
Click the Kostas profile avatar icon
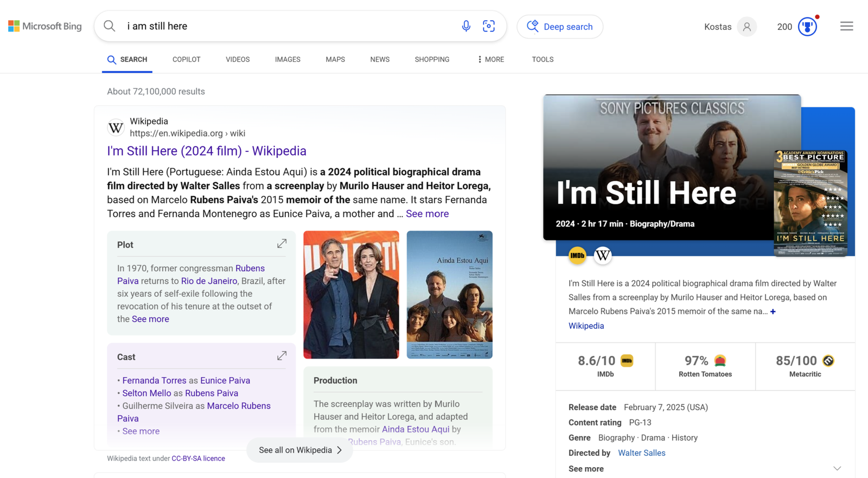pyautogui.click(x=746, y=27)
